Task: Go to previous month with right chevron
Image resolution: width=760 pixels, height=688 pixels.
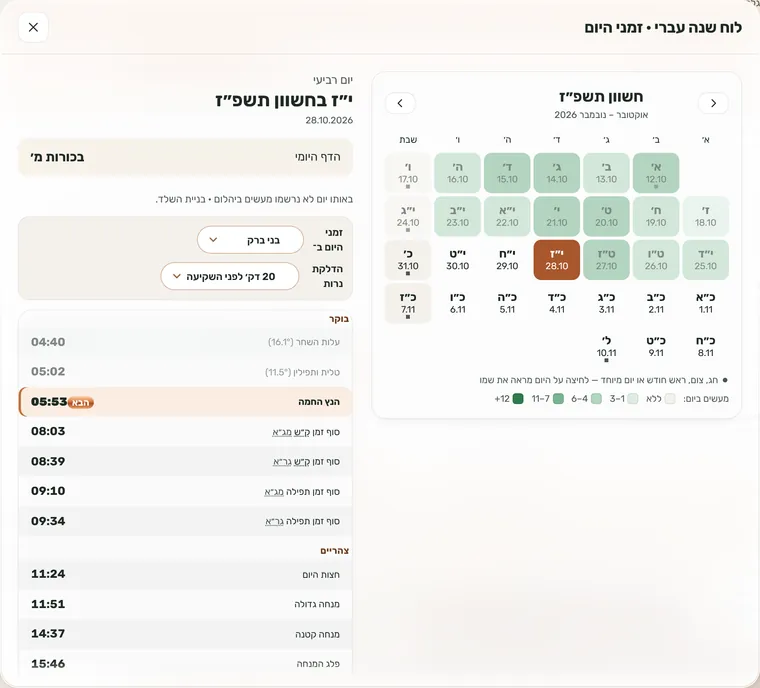Action: click(x=713, y=103)
